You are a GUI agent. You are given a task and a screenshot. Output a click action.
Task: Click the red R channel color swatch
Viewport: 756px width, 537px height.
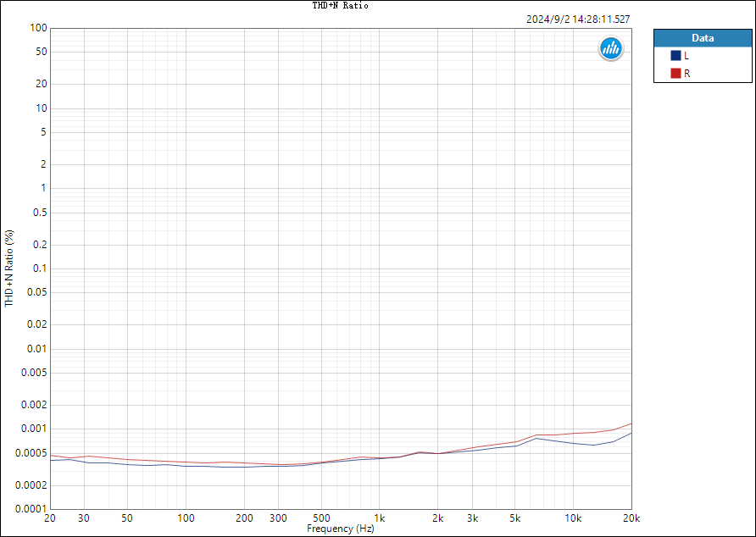click(675, 74)
